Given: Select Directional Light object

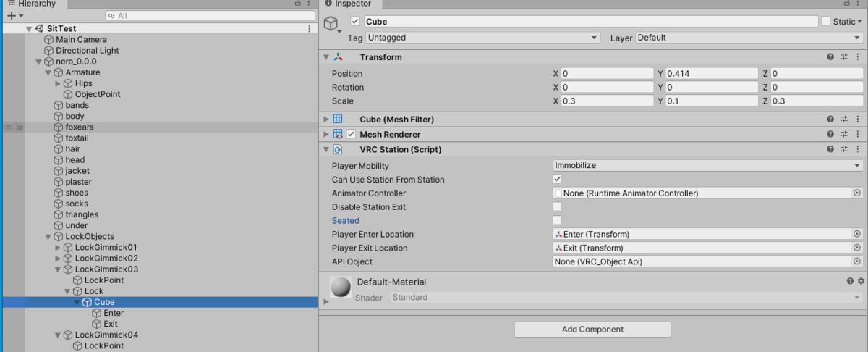Looking at the screenshot, I should pos(88,51).
